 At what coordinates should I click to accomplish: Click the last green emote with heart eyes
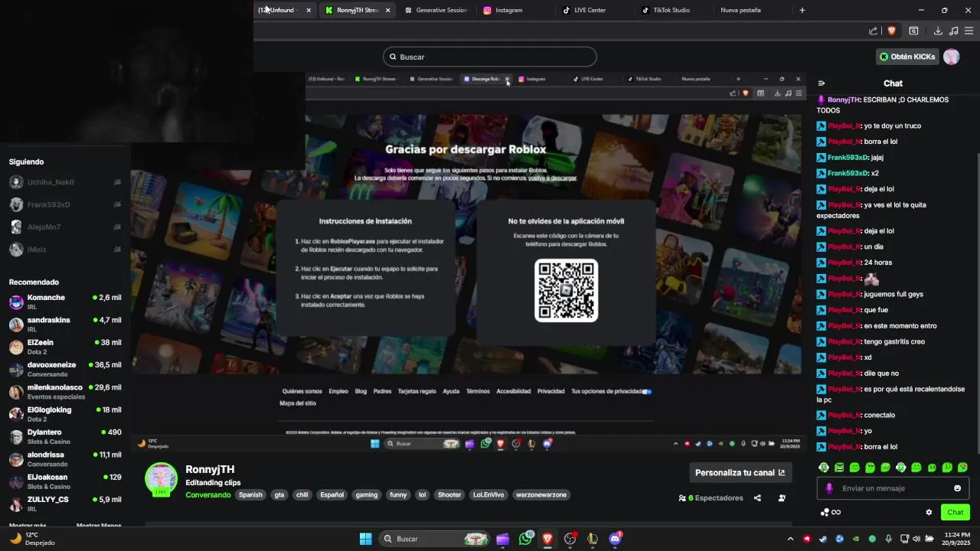(x=962, y=468)
